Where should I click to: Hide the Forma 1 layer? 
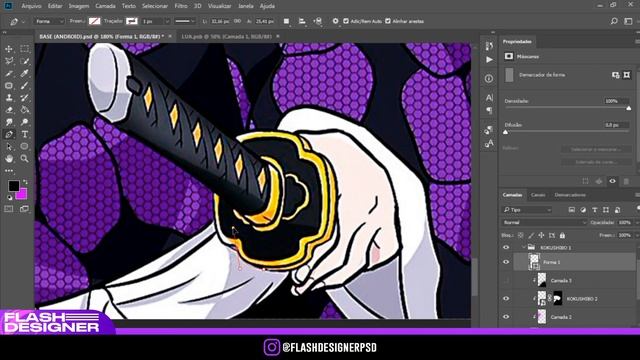(506, 262)
